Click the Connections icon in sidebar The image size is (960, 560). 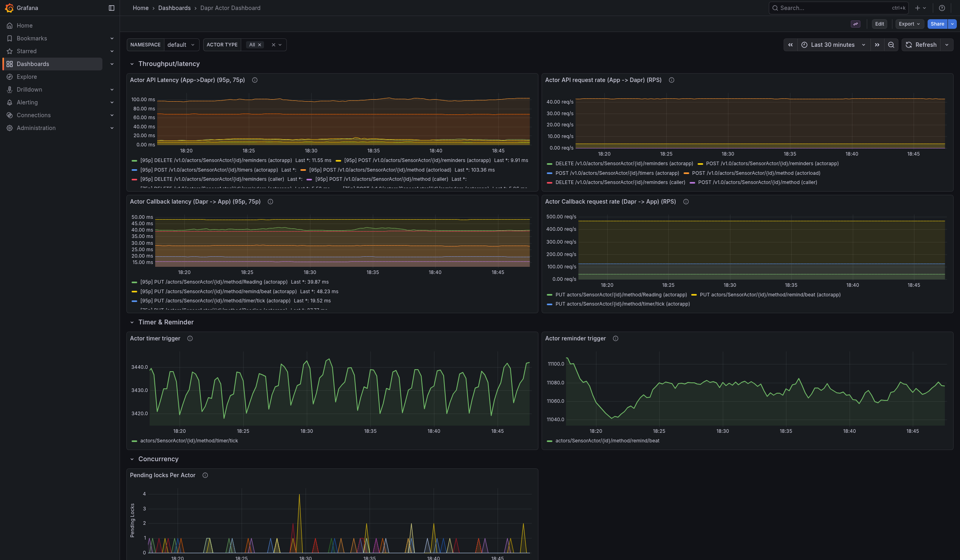pos(10,115)
